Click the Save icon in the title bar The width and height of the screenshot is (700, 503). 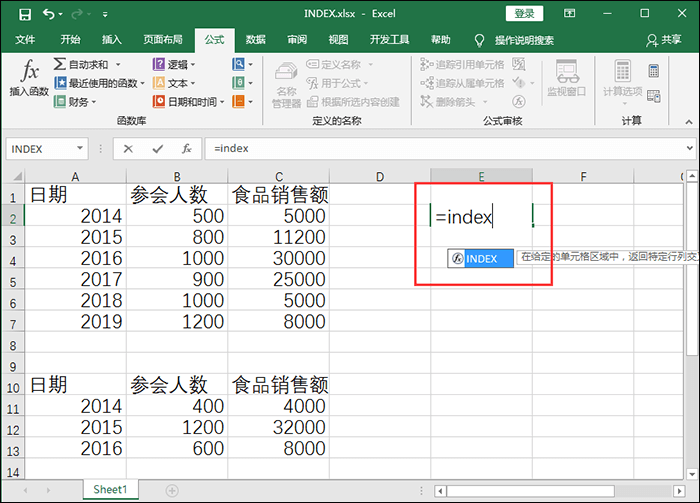click(x=25, y=14)
